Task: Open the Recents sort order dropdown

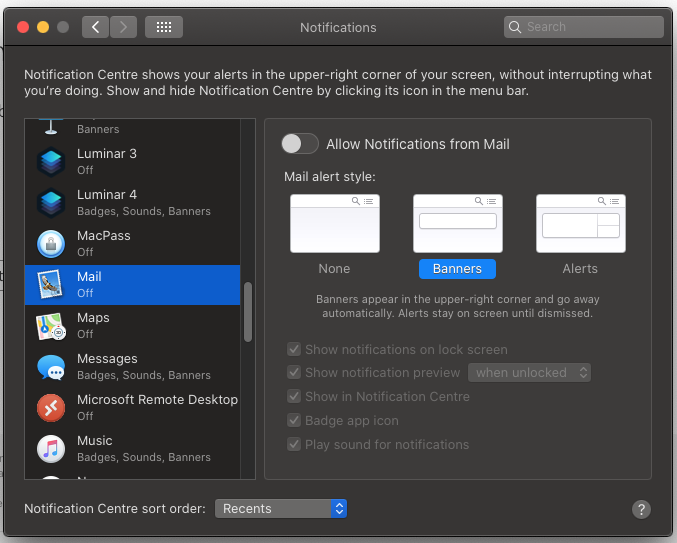Action: [x=281, y=508]
